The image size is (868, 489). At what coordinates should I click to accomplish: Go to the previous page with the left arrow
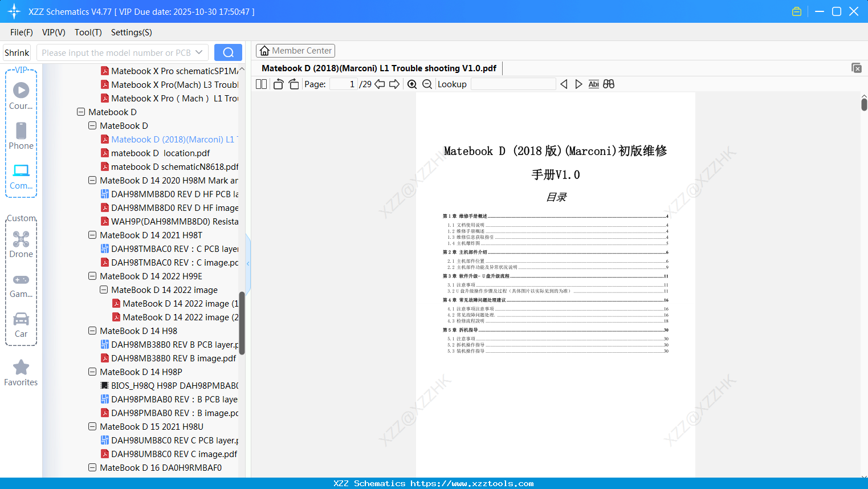(x=380, y=84)
